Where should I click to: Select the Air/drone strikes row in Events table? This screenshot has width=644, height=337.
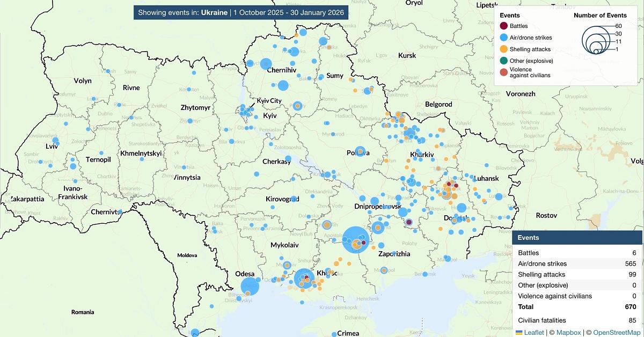[x=577, y=263]
